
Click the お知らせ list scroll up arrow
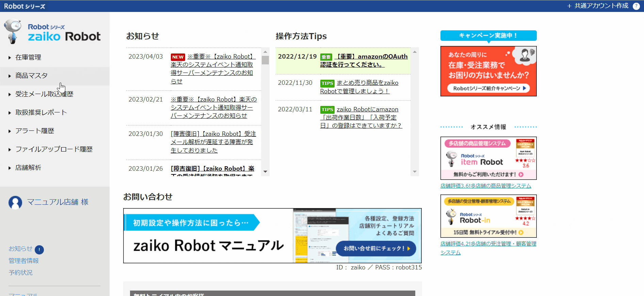pyautogui.click(x=265, y=52)
